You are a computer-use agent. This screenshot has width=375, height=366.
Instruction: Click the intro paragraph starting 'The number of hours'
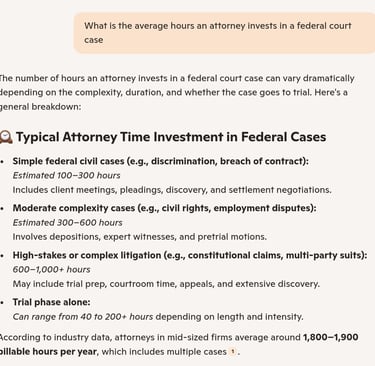[177, 92]
